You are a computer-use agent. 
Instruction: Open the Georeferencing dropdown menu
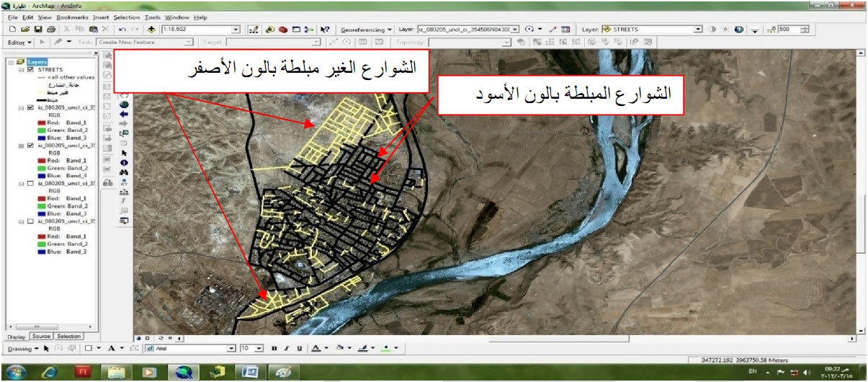366,30
